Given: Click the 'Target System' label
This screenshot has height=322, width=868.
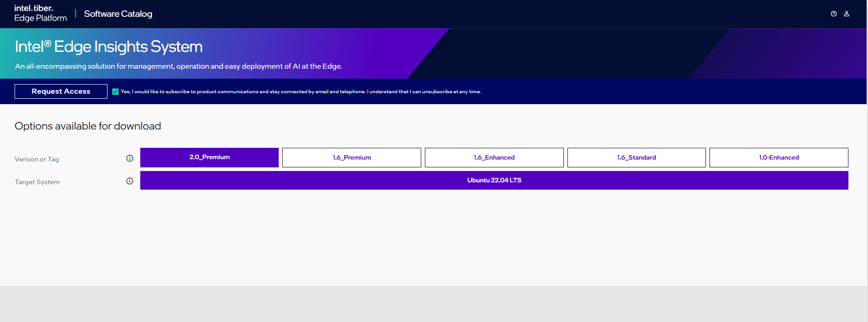Looking at the screenshot, I should click(37, 182).
